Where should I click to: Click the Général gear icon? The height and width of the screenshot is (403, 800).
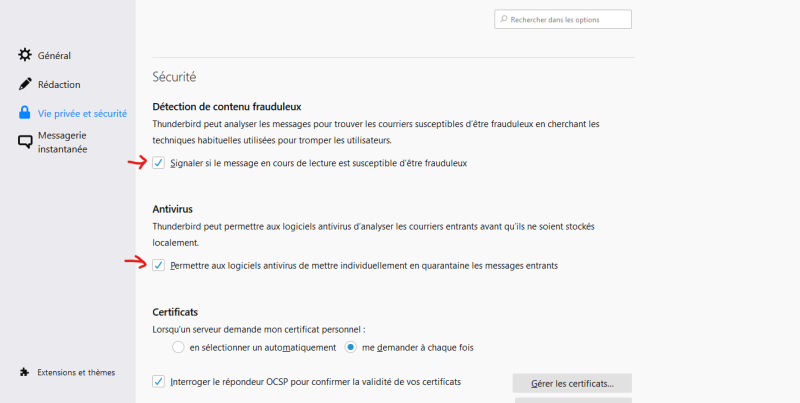24,55
